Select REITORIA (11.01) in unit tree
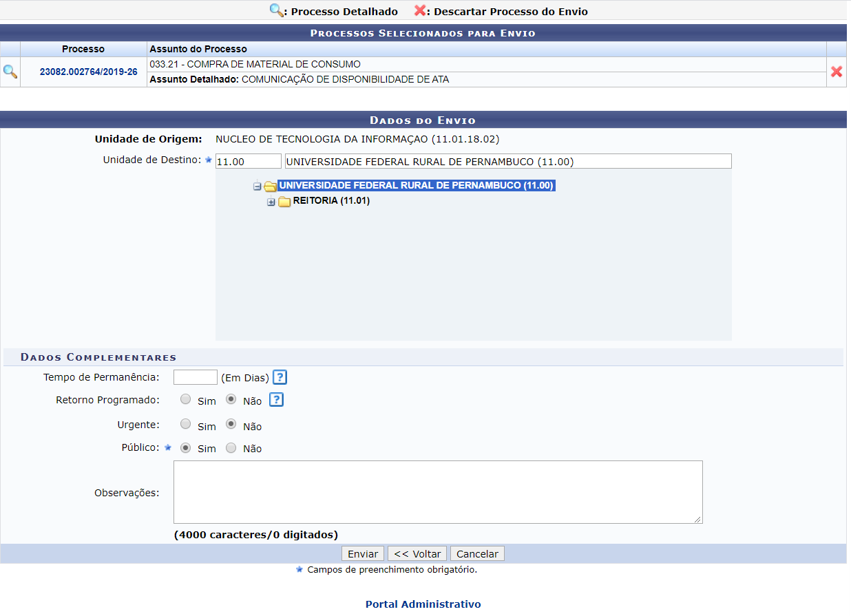This screenshot has height=616, width=851. pos(331,201)
